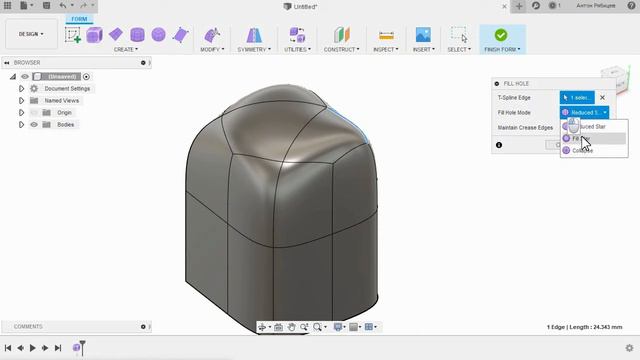This screenshot has width=640, height=360.
Task: Select the Create Sketch tool
Action: [x=73, y=35]
